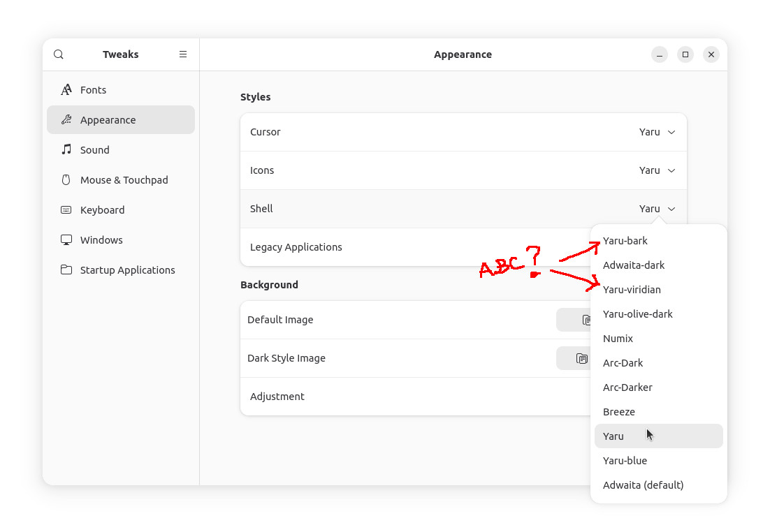Open the hamburger menu in the sidebar header
The image size is (770, 532).
[183, 54]
